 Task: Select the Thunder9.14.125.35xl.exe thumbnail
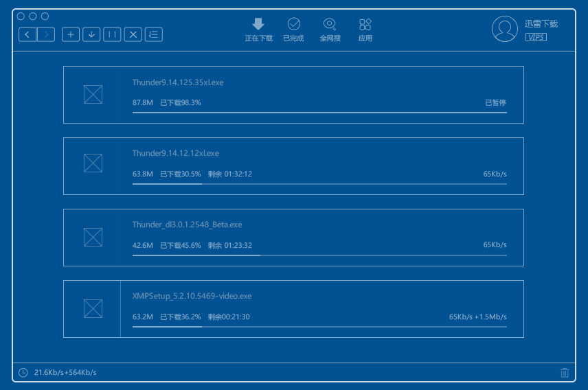[93, 95]
